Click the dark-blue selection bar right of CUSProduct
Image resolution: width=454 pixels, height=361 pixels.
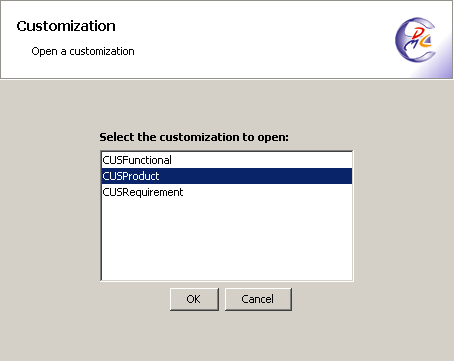click(x=256, y=176)
